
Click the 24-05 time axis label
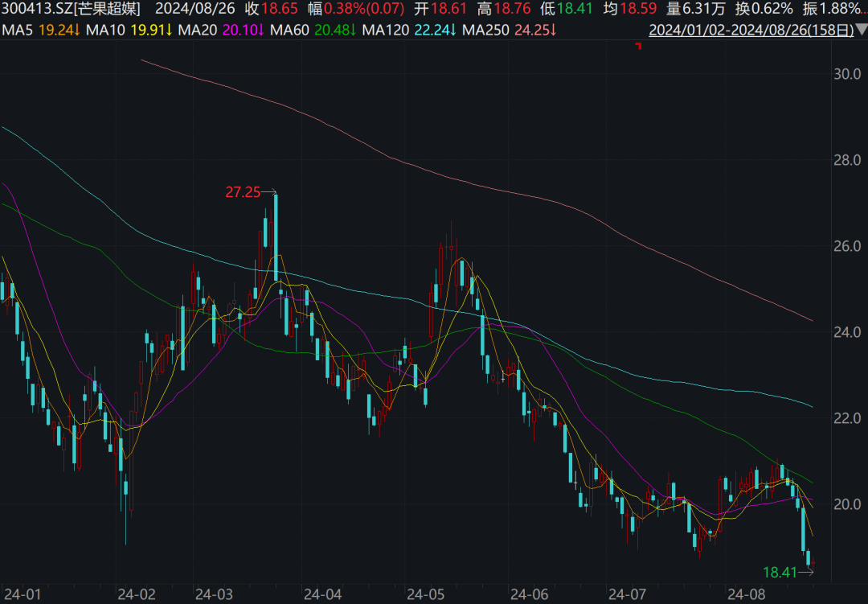click(426, 594)
